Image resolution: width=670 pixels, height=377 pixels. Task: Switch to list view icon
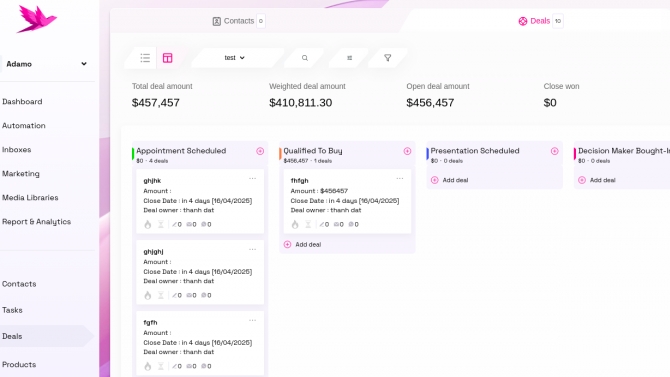[145, 58]
